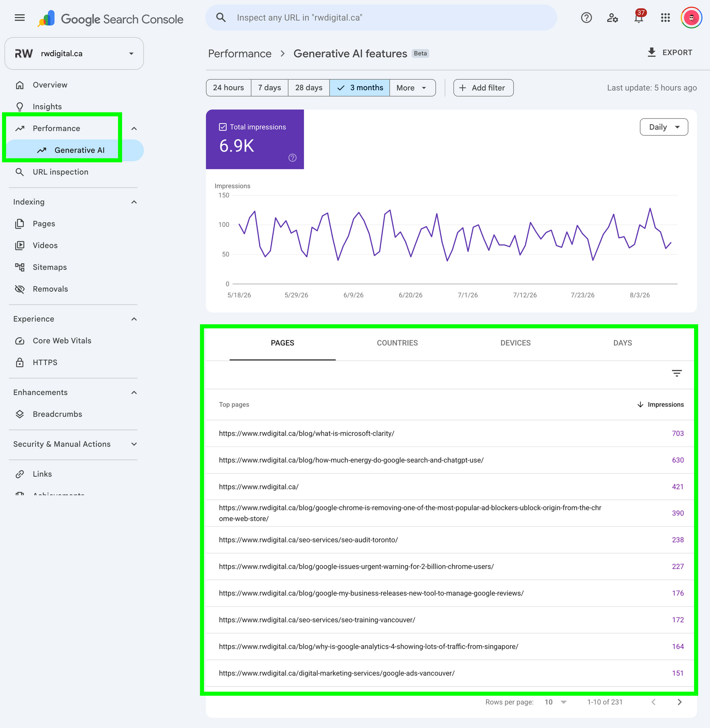The height and width of the screenshot is (728, 710).
Task: View notifications bell with 37 alerts
Action: (x=639, y=17)
